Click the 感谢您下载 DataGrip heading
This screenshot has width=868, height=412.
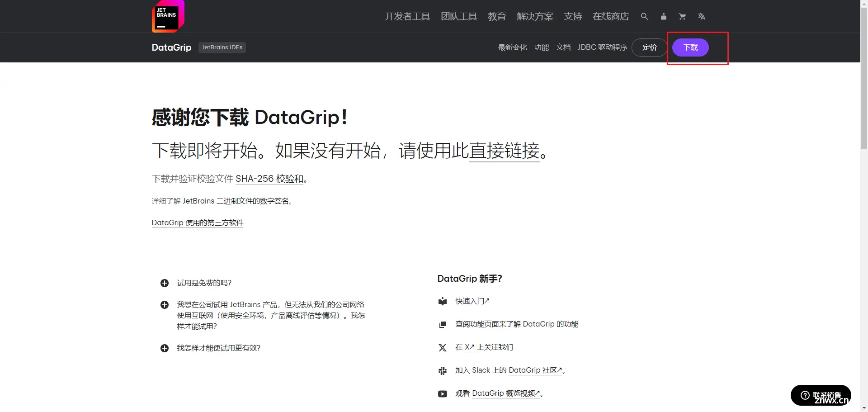250,117
